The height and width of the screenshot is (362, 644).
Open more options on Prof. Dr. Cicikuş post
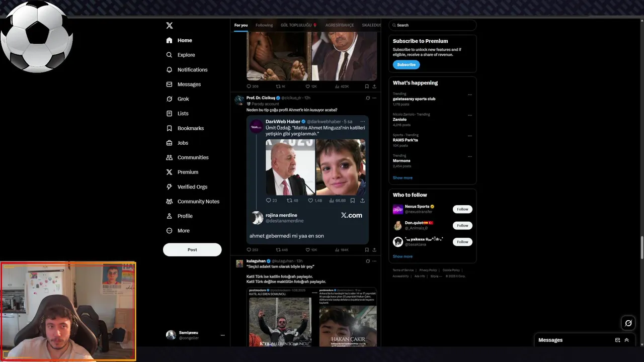[x=374, y=98]
